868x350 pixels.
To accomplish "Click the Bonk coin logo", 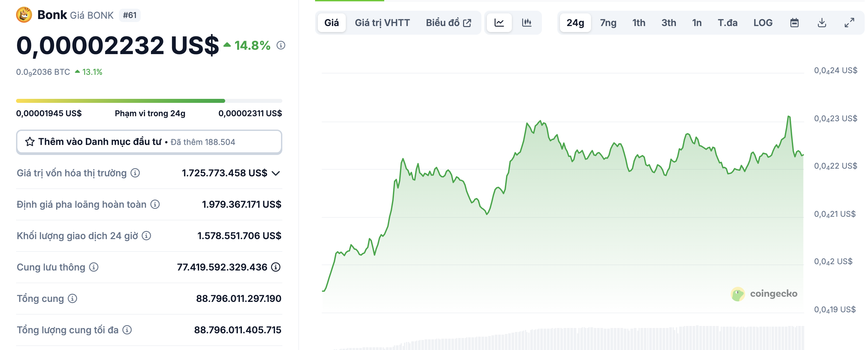I will [24, 15].
